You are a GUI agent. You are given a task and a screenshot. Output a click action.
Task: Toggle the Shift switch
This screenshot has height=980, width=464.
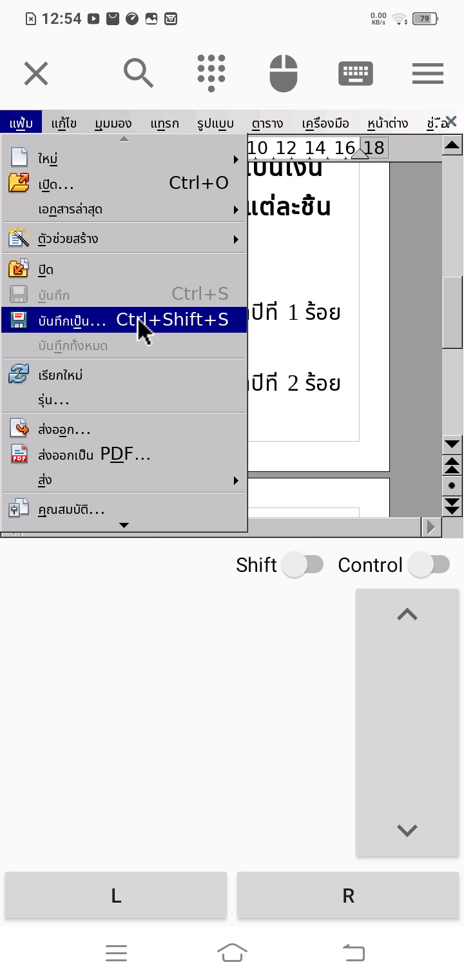[304, 565]
